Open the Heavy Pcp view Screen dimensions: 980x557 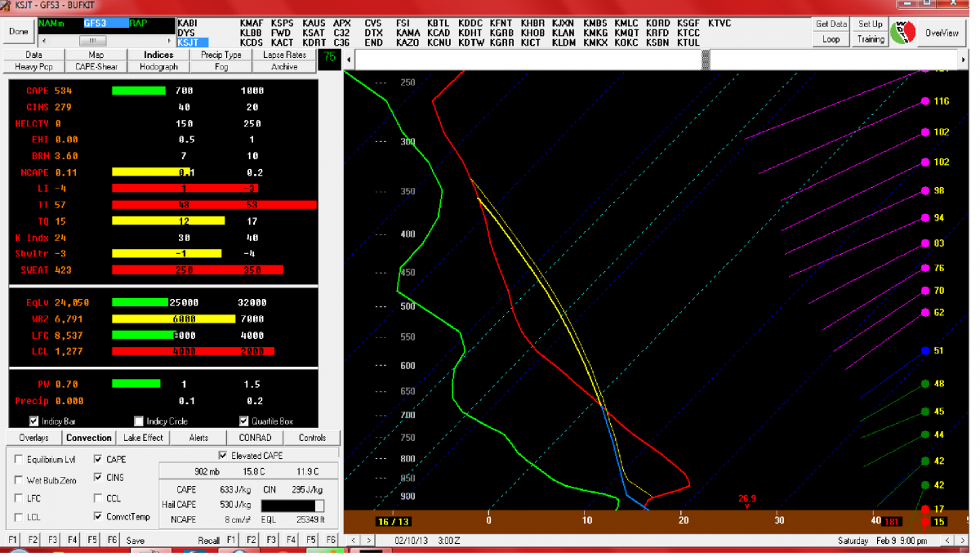click(34, 67)
